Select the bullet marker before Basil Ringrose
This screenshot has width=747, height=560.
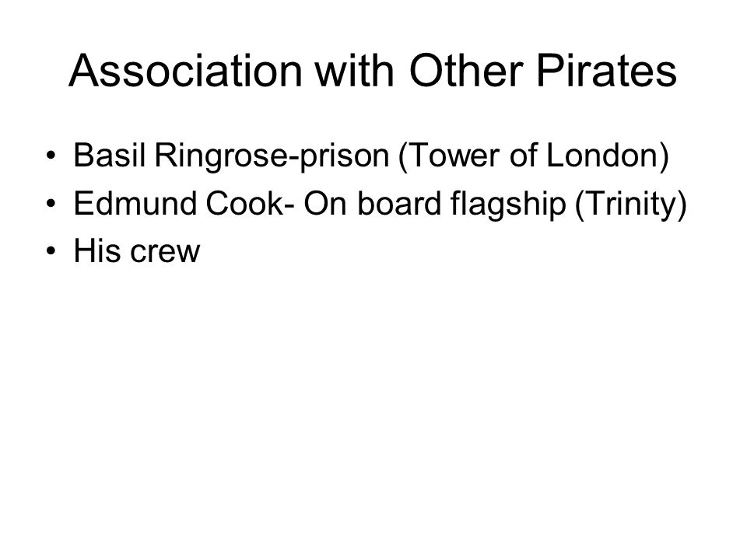point(51,156)
